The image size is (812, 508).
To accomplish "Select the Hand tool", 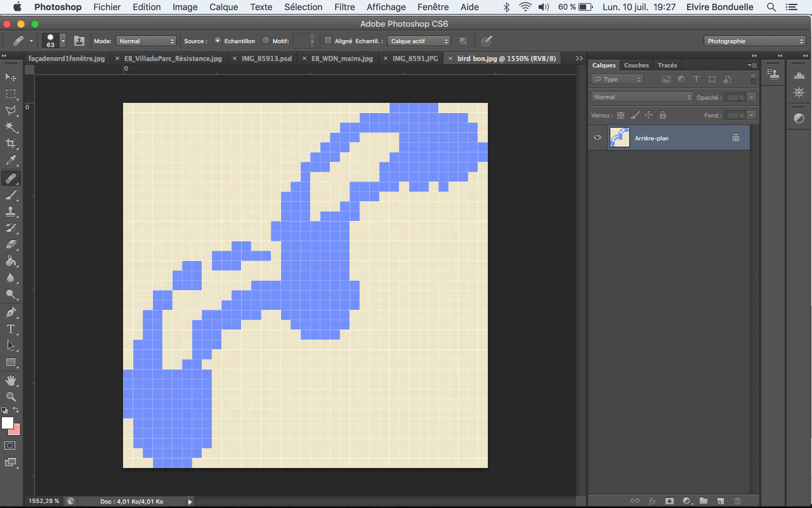I will point(11,380).
